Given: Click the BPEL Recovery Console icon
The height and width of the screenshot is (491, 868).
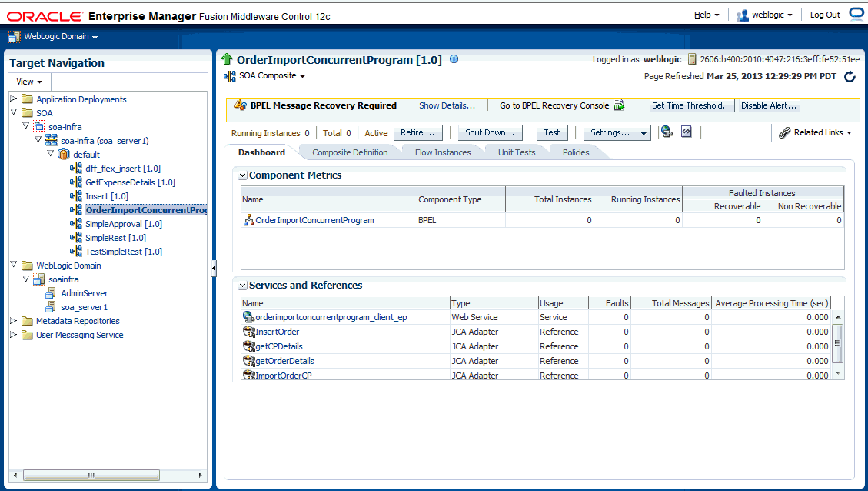Looking at the screenshot, I should point(619,105).
